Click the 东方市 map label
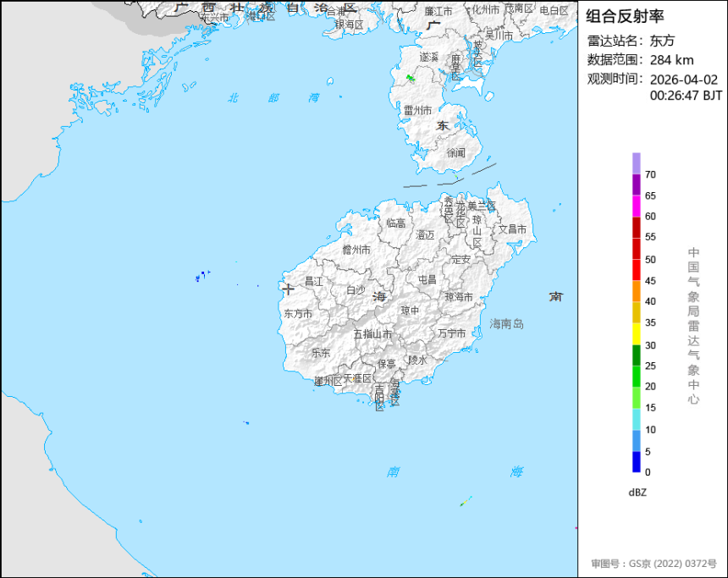728x578 pixels. [x=298, y=314]
